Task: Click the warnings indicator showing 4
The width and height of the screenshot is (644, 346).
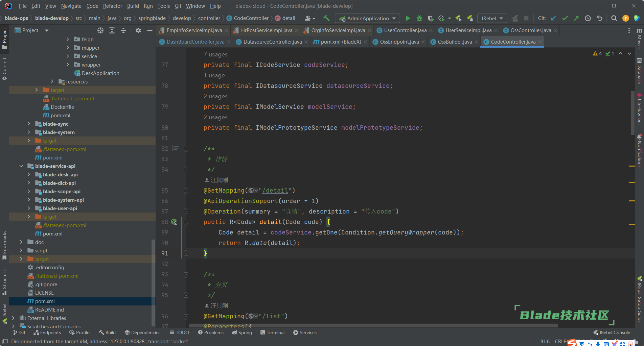Action: (597, 53)
